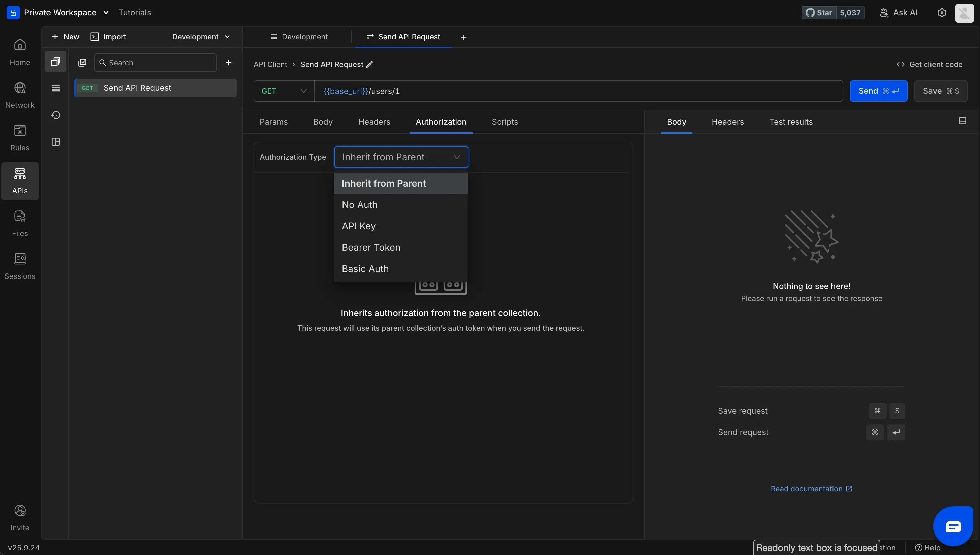
Task: Open the History panel icon
Action: click(x=56, y=115)
